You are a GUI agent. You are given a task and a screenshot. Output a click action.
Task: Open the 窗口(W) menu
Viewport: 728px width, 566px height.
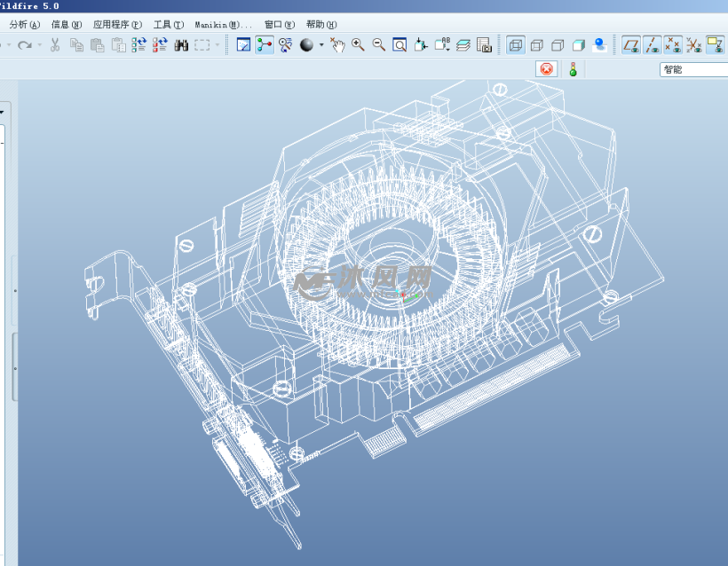(279, 25)
